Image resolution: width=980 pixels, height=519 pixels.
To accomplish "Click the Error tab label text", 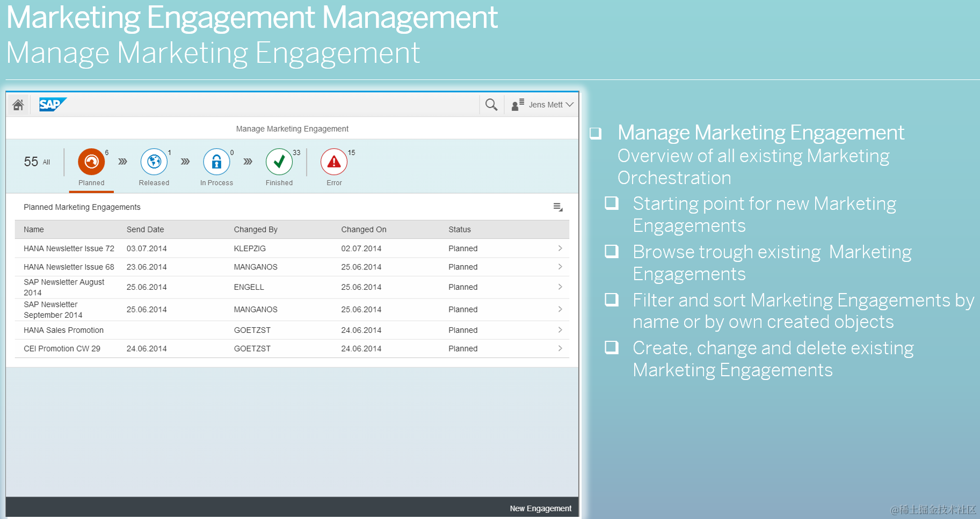I will (x=334, y=183).
